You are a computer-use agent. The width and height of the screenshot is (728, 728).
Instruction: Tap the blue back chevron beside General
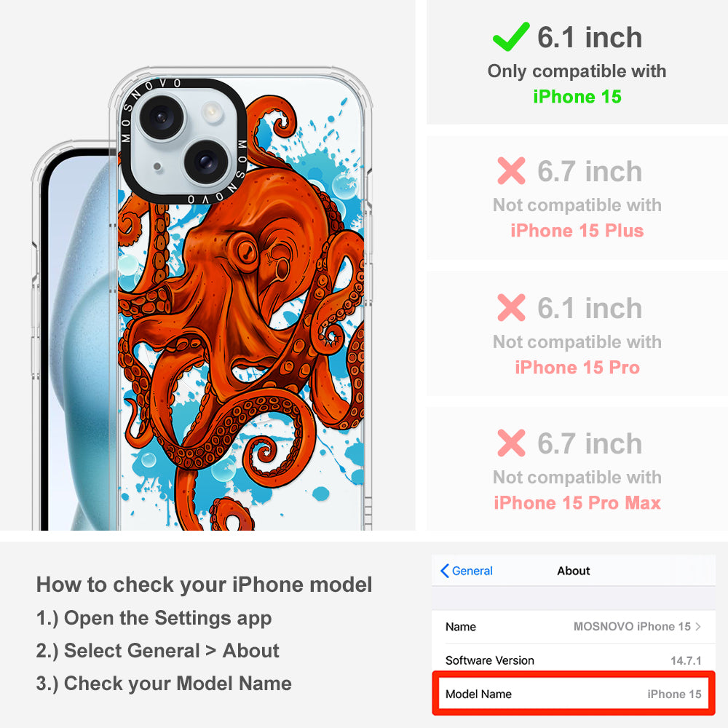coord(444,571)
